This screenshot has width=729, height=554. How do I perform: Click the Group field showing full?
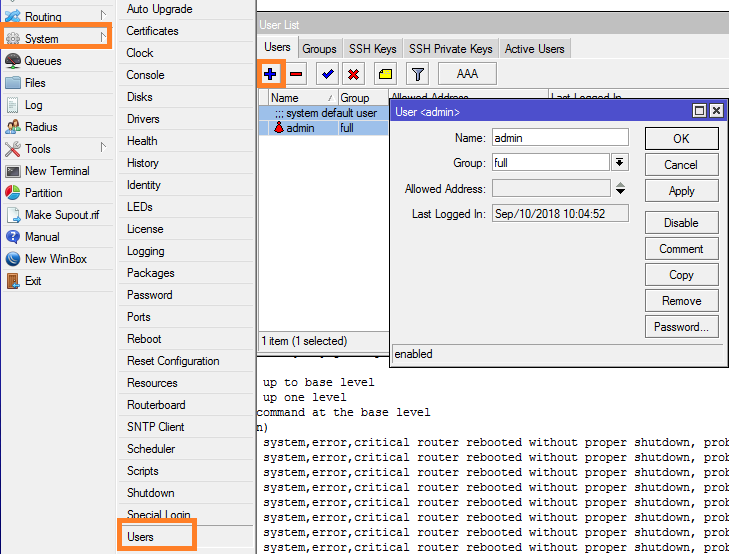551,162
